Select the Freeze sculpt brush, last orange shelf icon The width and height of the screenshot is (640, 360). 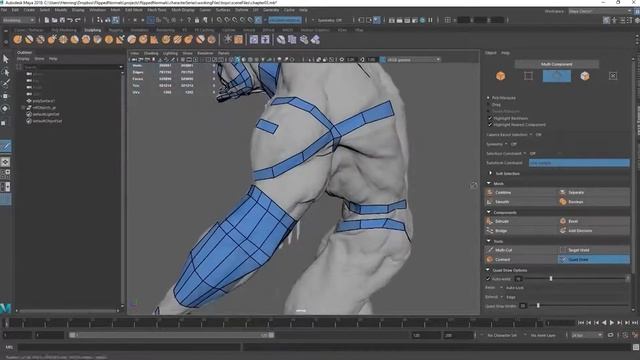[211, 40]
